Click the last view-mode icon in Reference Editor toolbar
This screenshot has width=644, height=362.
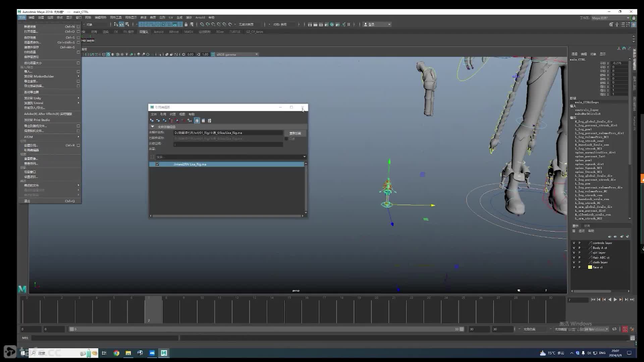point(210,121)
